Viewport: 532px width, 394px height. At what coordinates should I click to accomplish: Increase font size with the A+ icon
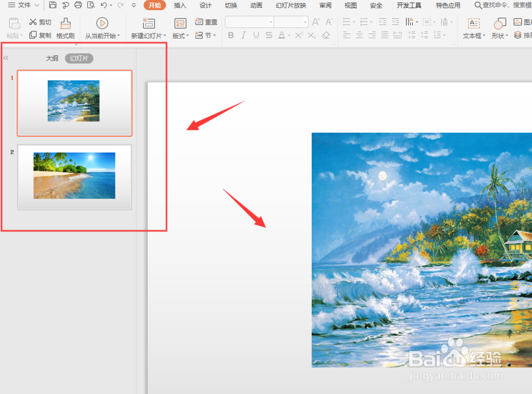point(316,22)
